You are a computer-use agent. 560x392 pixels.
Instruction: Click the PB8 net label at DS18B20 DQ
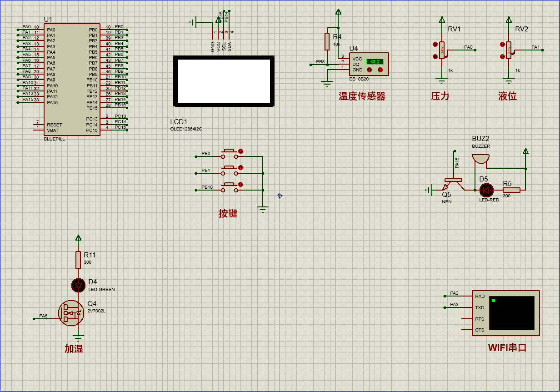(x=320, y=61)
